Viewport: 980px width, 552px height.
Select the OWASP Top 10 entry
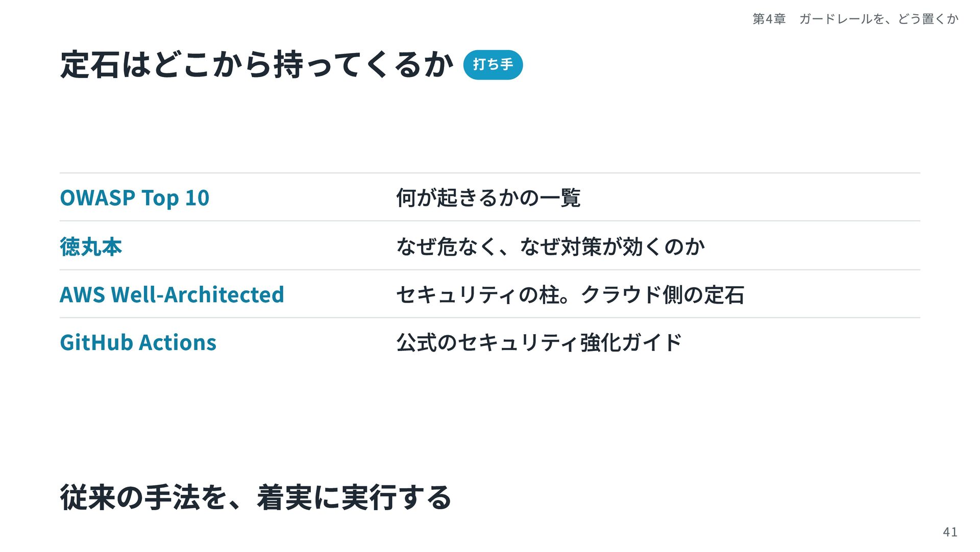click(135, 198)
